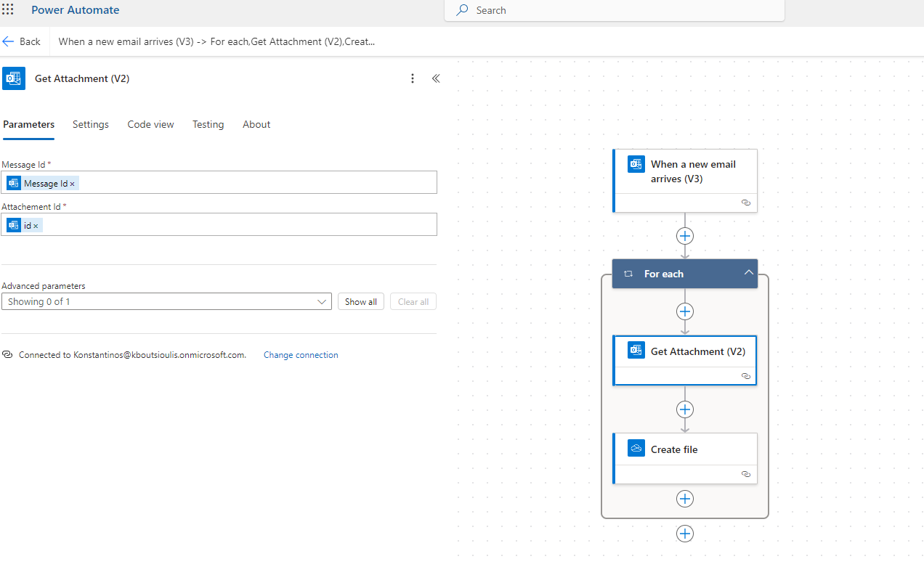This screenshot has width=924, height=567.
Task: Click inside the Message Id field
Action: (x=219, y=182)
